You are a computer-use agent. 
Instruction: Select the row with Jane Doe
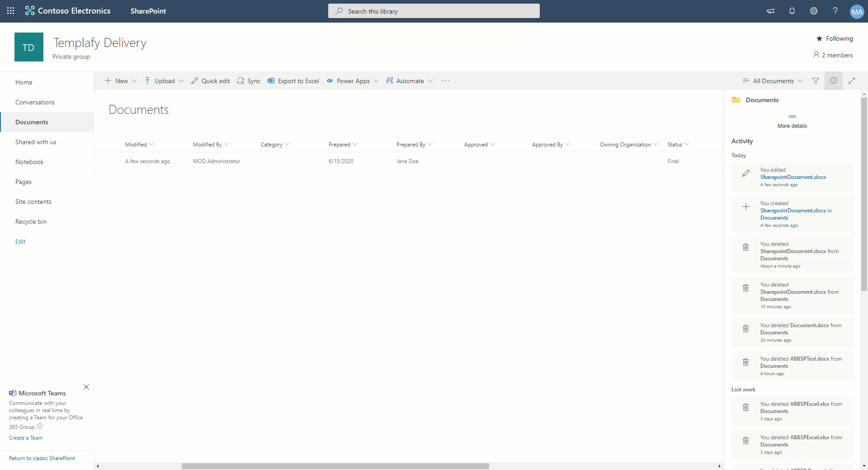pyautogui.click(x=409, y=161)
